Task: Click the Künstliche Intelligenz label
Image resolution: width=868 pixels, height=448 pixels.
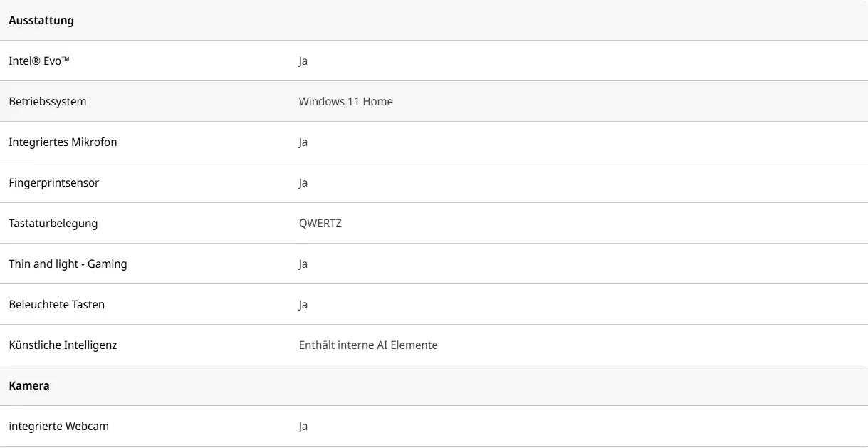Action: coord(63,345)
